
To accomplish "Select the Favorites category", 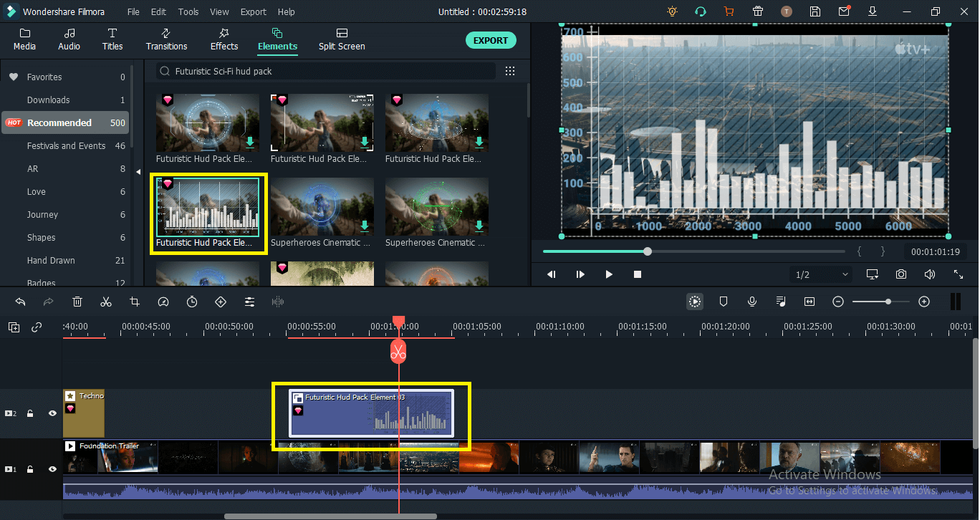I will coord(65,77).
